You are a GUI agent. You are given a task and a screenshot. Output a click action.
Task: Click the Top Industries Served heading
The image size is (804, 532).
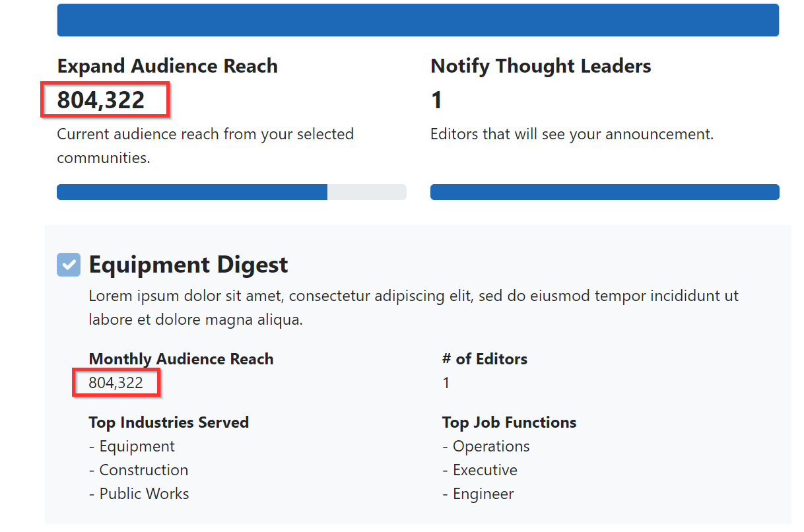coord(168,422)
